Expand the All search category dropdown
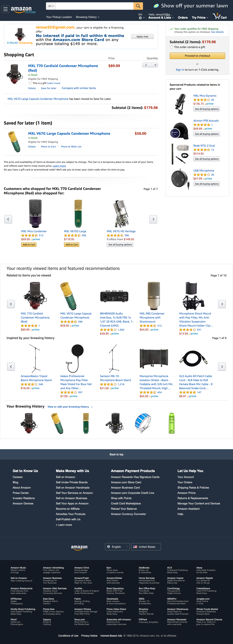The width and height of the screenshot is (233, 644). coord(51,6)
